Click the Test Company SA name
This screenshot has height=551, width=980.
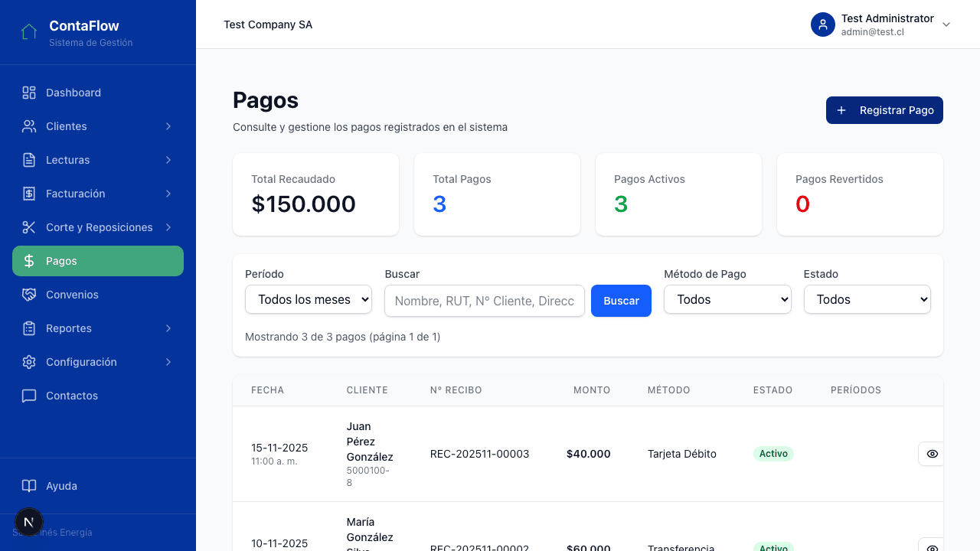tap(268, 24)
